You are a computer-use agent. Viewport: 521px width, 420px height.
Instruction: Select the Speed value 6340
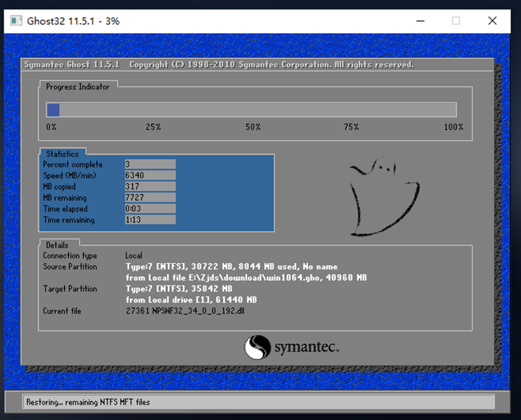[150, 175]
